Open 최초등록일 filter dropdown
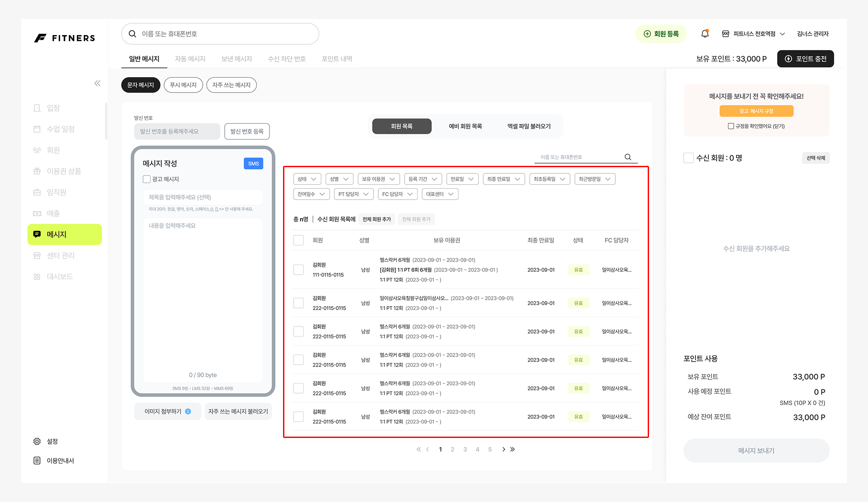This screenshot has width=868, height=502. coord(550,179)
